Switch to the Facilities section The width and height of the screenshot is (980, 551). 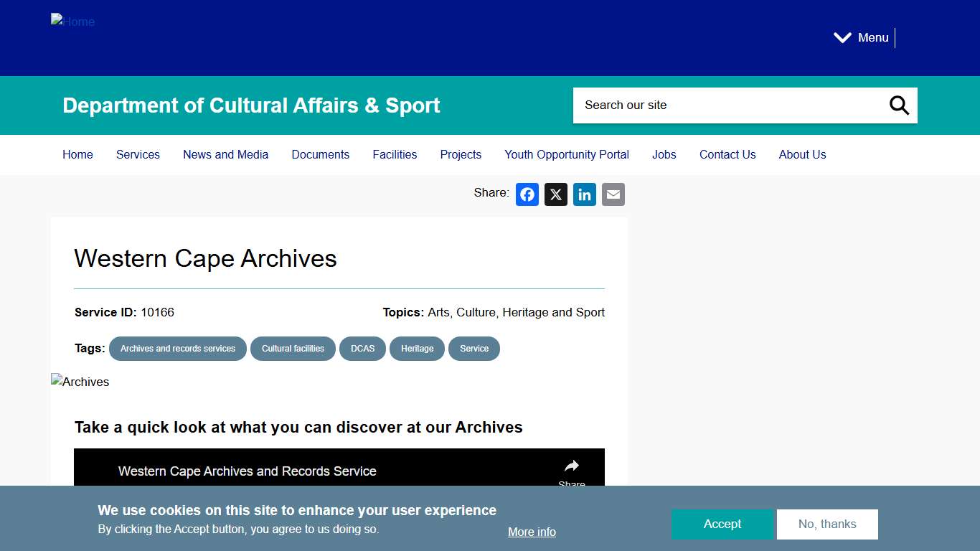click(x=395, y=154)
